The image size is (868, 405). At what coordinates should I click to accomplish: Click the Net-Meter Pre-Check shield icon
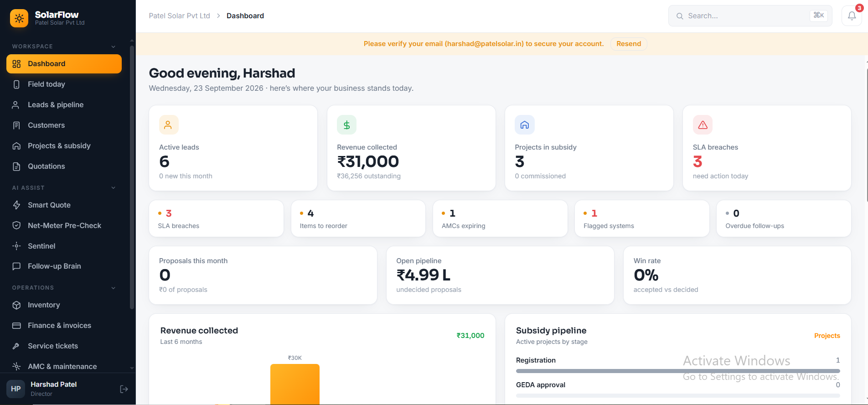click(x=16, y=225)
